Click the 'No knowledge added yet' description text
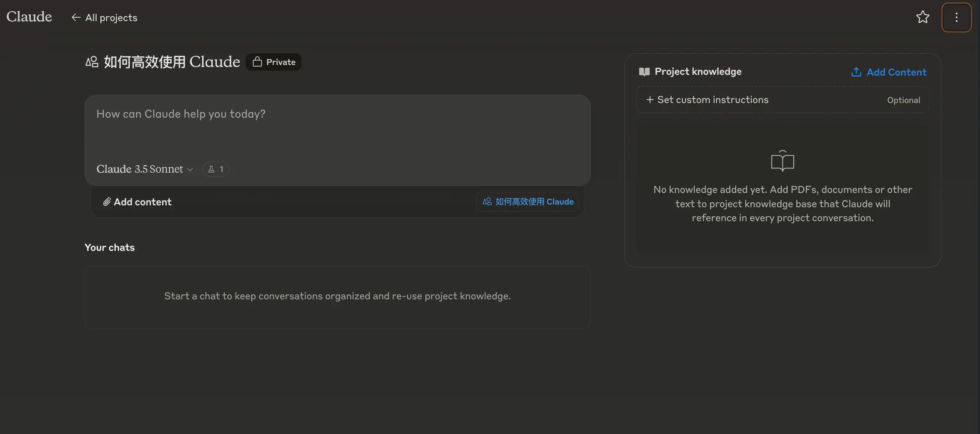 coord(783,204)
